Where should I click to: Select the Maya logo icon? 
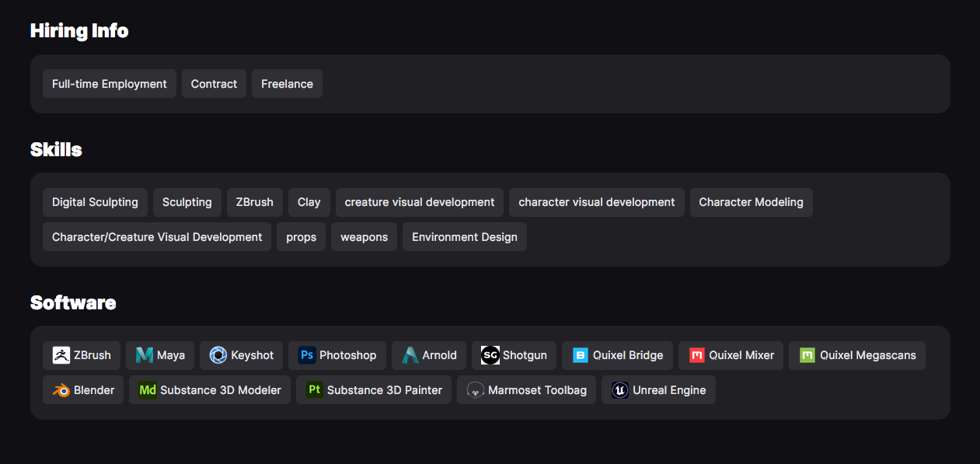pyautogui.click(x=145, y=355)
